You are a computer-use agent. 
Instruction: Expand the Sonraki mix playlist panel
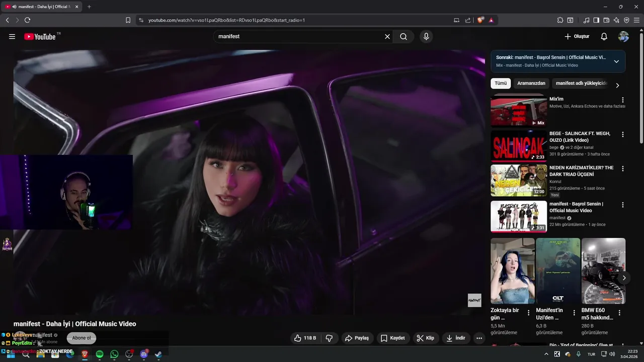(x=616, y=61)
